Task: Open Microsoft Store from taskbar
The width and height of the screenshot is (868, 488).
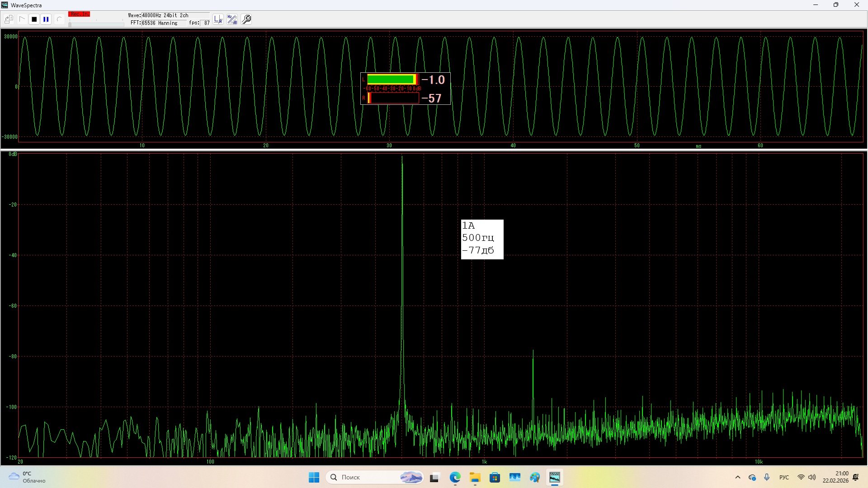Action: 495,478
